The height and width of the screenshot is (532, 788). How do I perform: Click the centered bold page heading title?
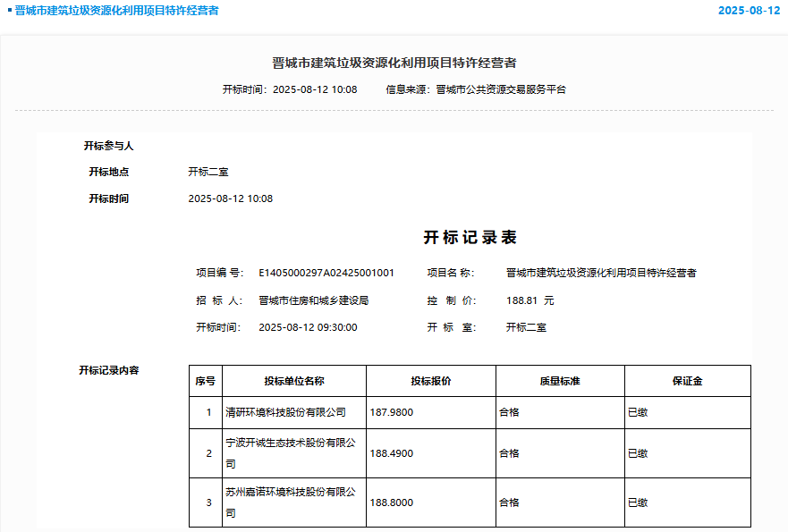394,63
